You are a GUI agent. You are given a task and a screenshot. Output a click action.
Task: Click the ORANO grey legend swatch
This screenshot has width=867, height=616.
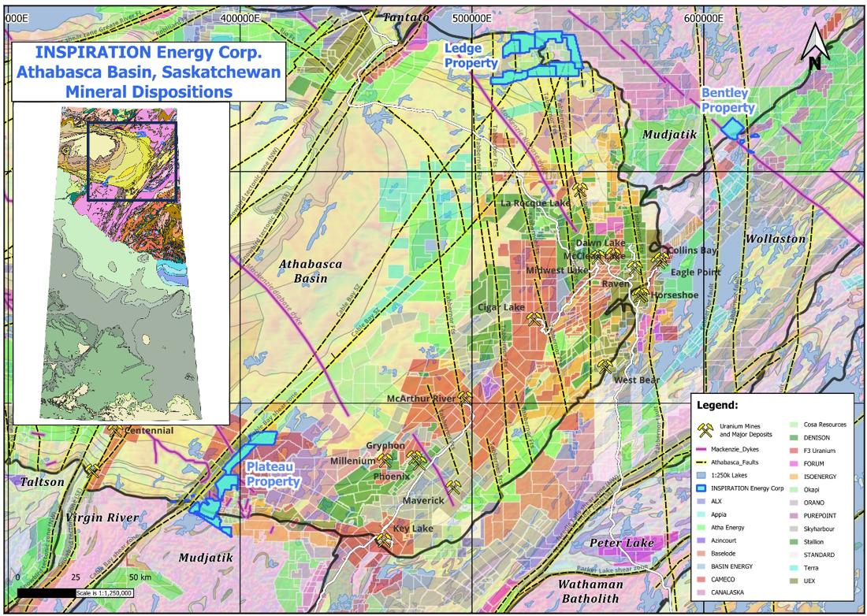tap(794, 503)
